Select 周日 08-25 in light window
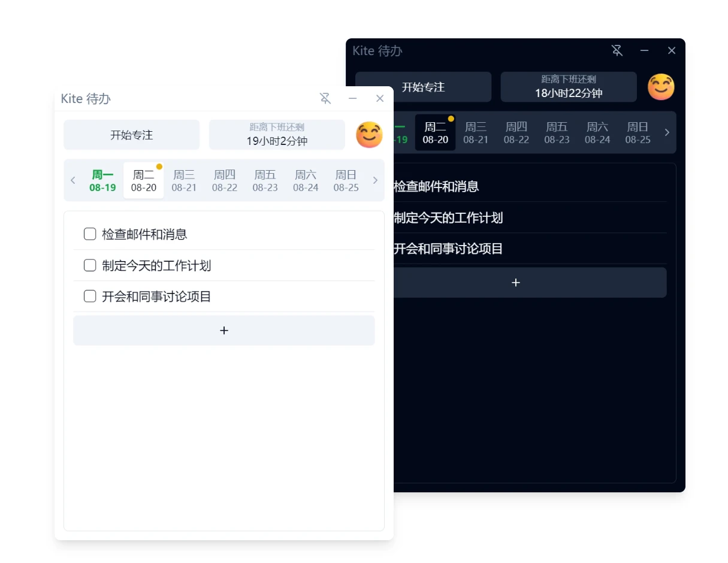The image size is (728, 563). coord(346,181)
